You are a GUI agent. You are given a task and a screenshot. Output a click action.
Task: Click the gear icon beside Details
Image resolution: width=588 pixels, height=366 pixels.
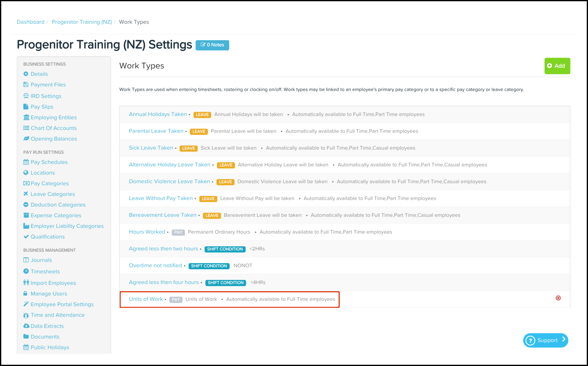[26, 74]
